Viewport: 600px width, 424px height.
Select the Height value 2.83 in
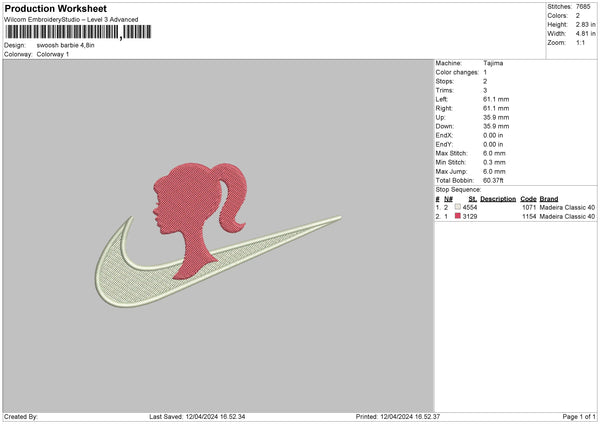pos(585,24)
